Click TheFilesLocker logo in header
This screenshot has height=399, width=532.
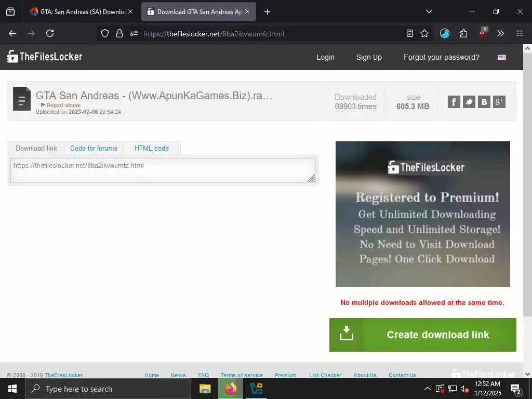tap(45, 57)
